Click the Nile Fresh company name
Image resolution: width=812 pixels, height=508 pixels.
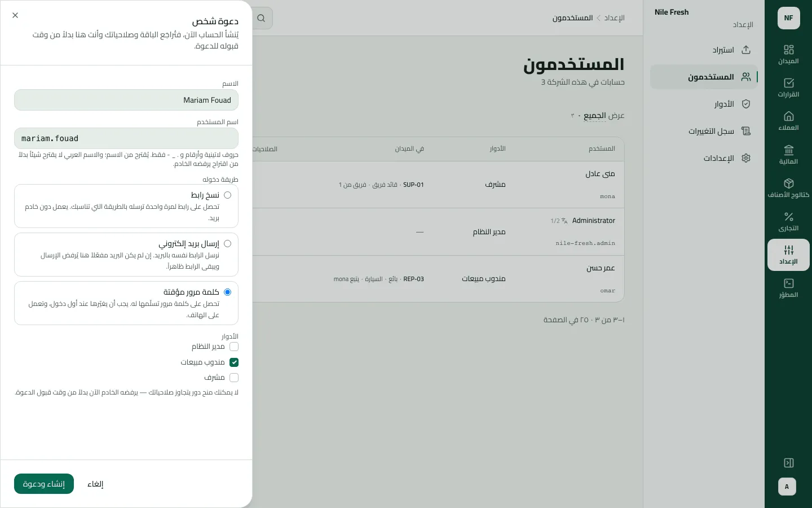coord(672,12)
